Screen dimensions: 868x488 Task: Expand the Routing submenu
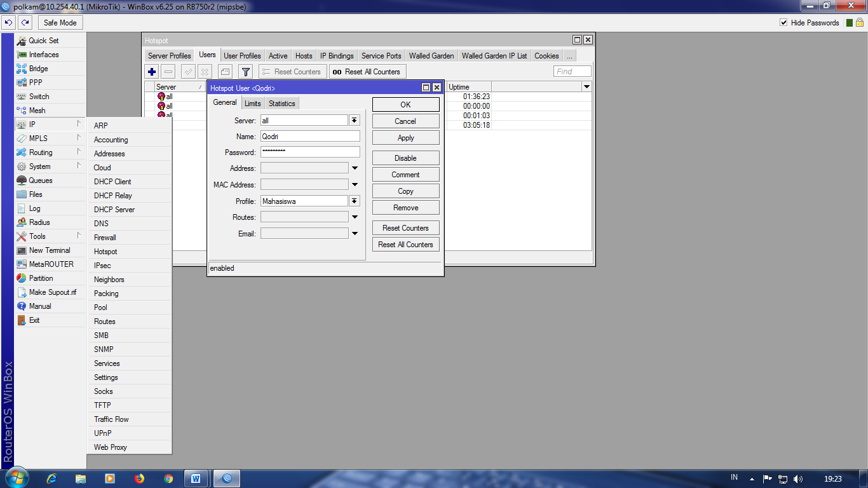tap(50, 152)
